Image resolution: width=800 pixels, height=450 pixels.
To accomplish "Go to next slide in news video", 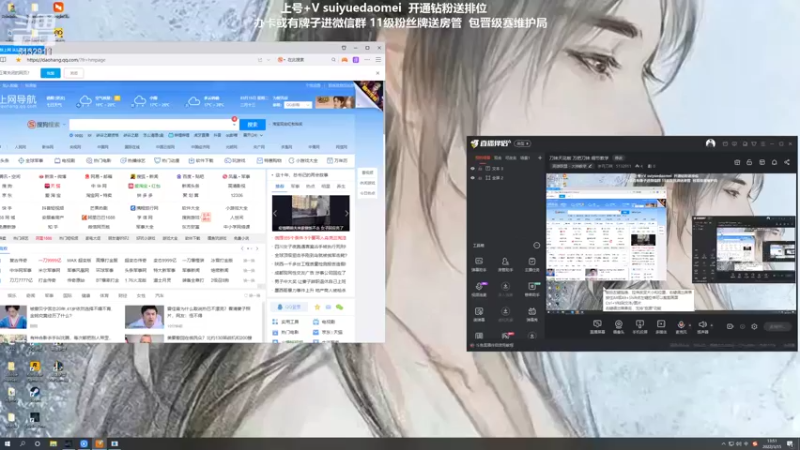I will point(346,213).
